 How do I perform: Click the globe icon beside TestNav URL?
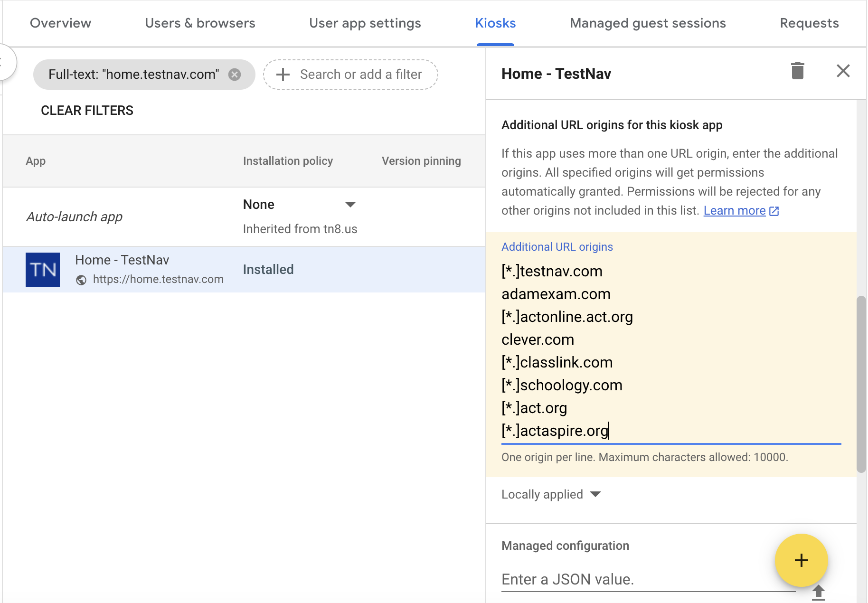pyautogui.click(x=81, y=280)
